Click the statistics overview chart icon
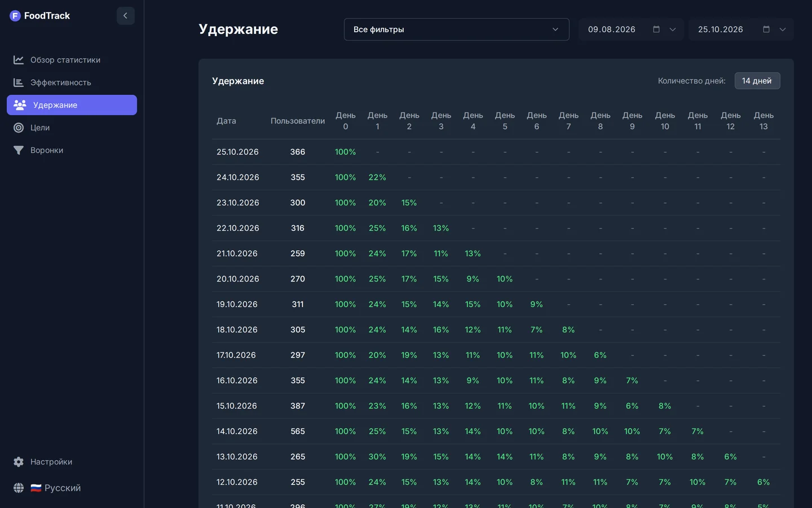812x508 pixels. (19, 60)
